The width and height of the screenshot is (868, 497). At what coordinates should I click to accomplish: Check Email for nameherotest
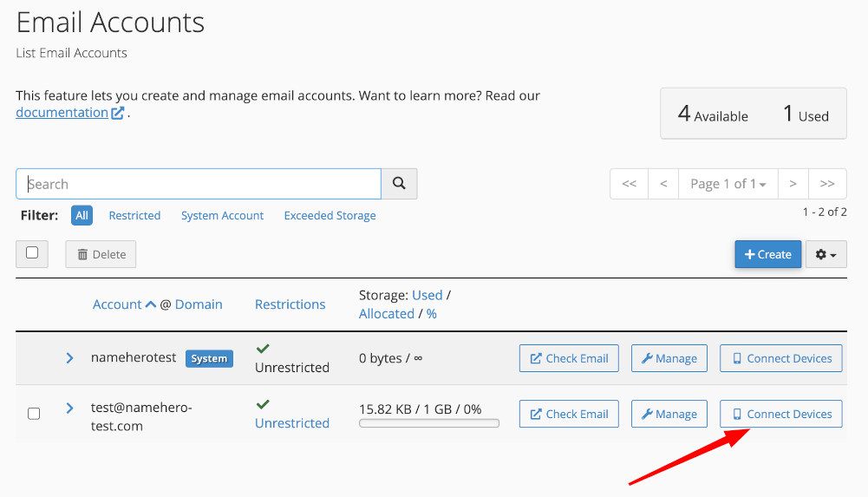click(569, 358)
